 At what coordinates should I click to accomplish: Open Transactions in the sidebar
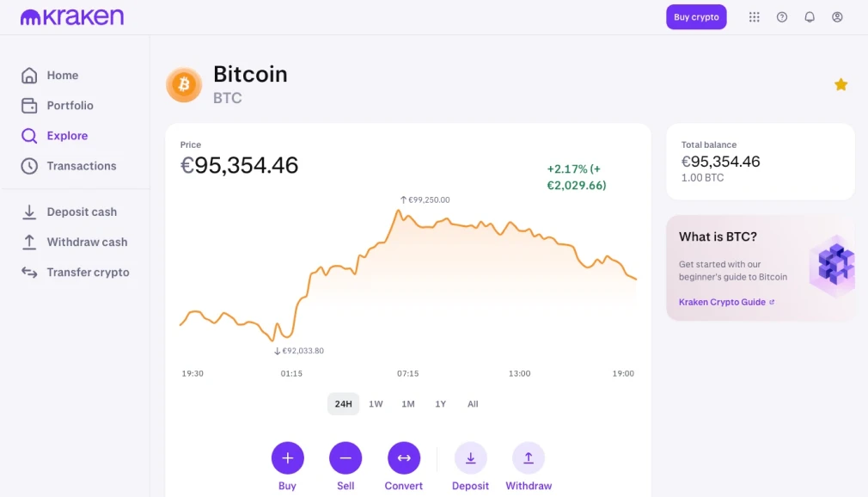coord(81,166)
